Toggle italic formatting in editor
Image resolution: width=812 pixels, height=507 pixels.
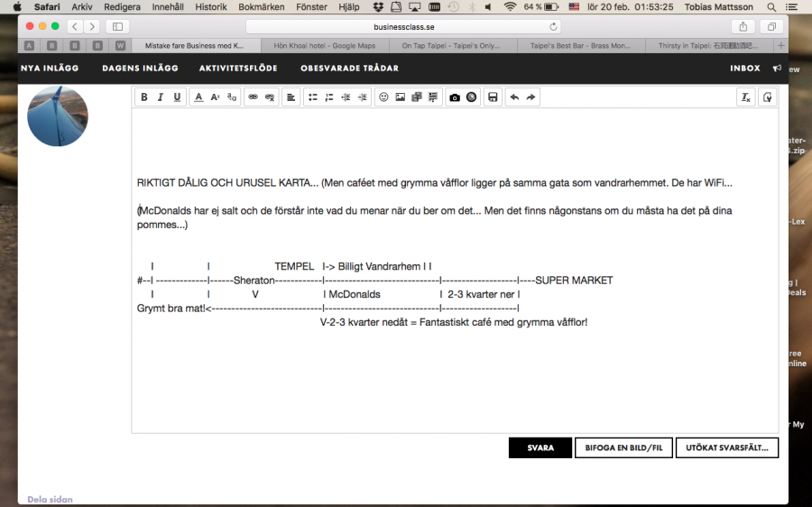point(160,97)
